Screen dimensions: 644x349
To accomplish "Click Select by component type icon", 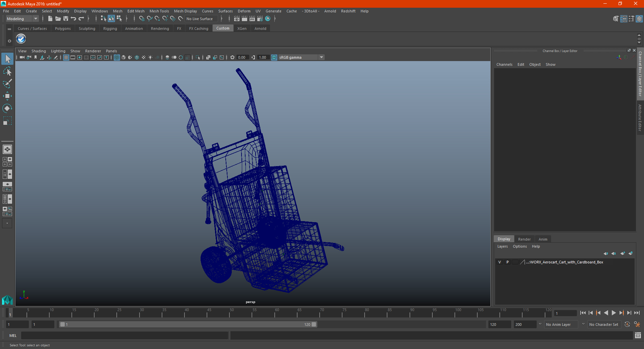I will (119, 19).
